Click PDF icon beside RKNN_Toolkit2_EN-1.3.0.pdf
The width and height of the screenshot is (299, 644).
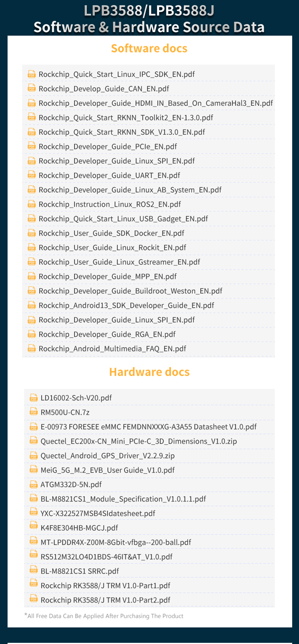click(x=31, y=118)
